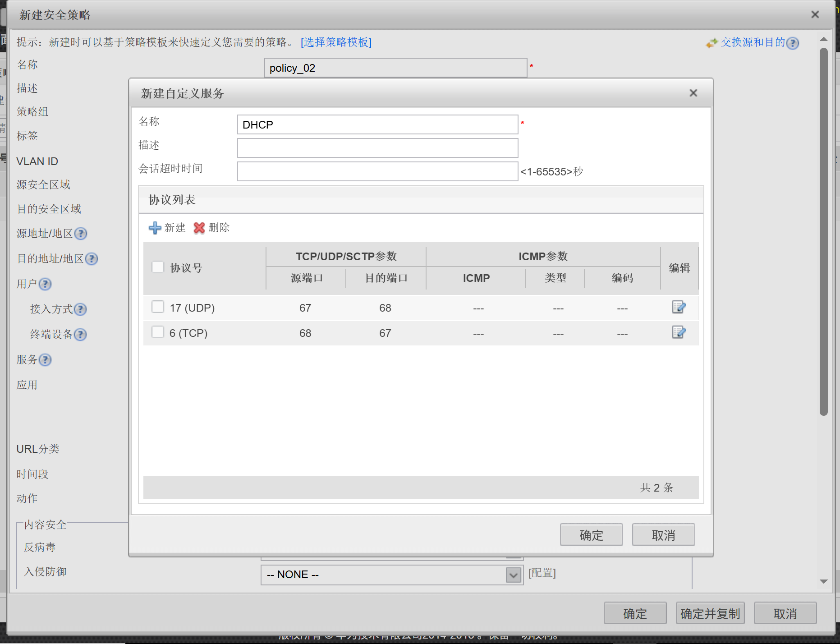Click the policy name field policy_02
The image size is (840, 644).
(395, 68)
